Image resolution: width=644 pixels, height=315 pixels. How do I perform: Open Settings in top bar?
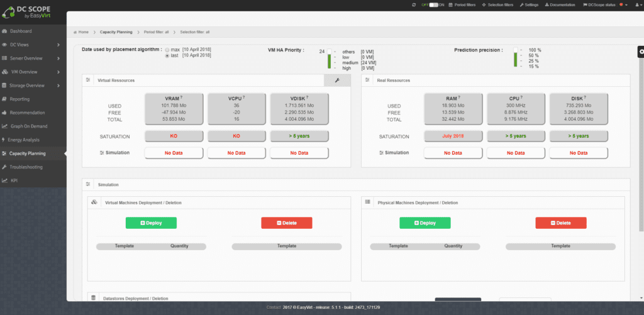(x=529, y=5)
